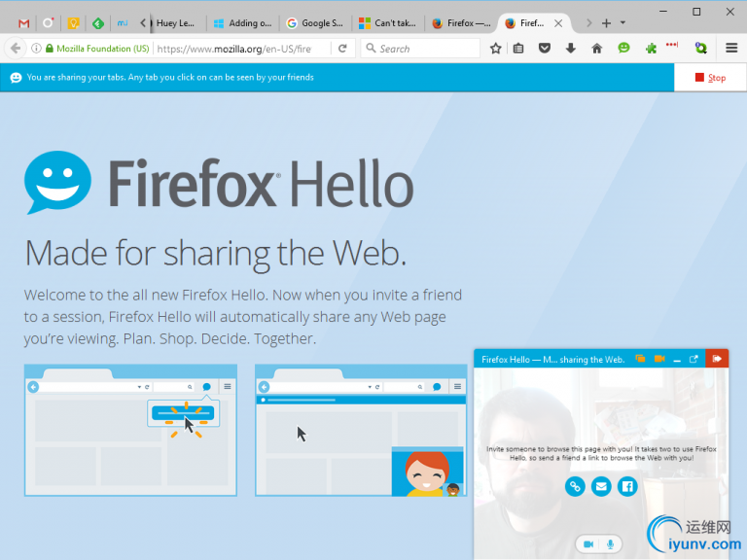747x560 pixels.
Task: Stop sharing tabs with Stop button
Action: click(x=710, y=78)
